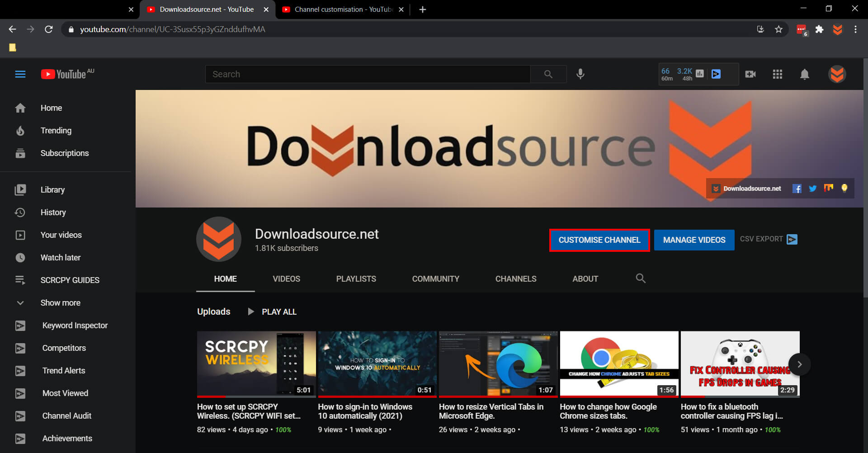Open the ABOUT channel tab
Viewport: 868px width, 453px height.
click(585, 279)
